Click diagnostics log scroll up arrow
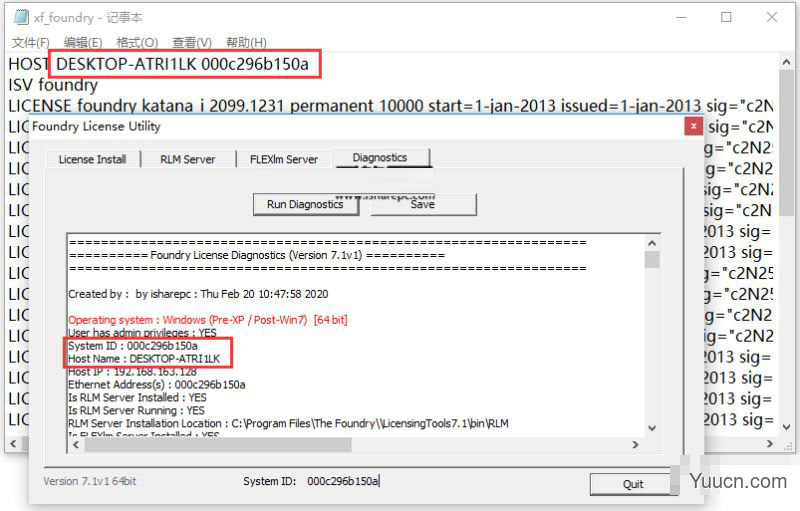Image resolution: width=800 pixels, height=511 pixels. click(652, 243)
